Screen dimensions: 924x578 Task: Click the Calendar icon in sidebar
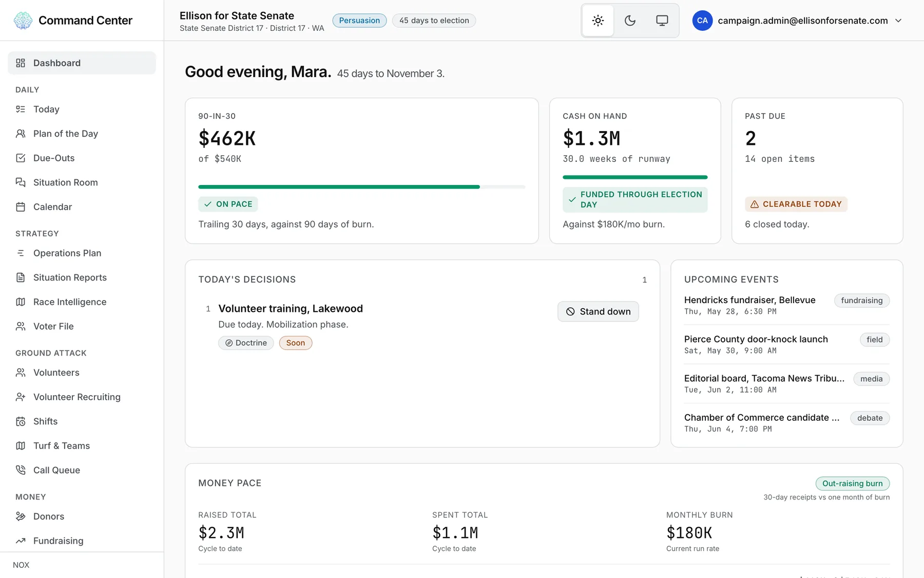tap(21, 207)
